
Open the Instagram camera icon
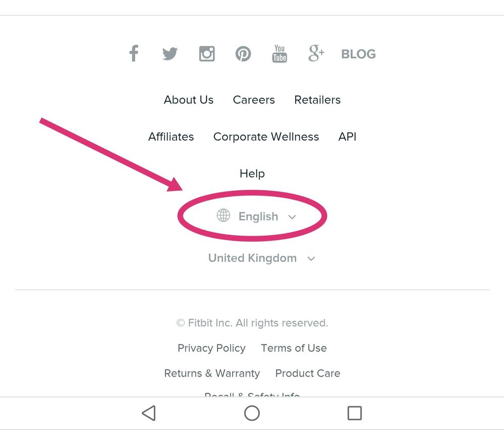207,53
